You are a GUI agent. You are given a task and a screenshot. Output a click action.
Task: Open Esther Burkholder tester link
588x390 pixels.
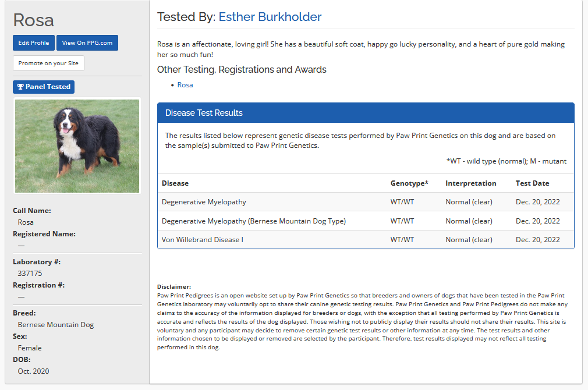pos(270,17)
